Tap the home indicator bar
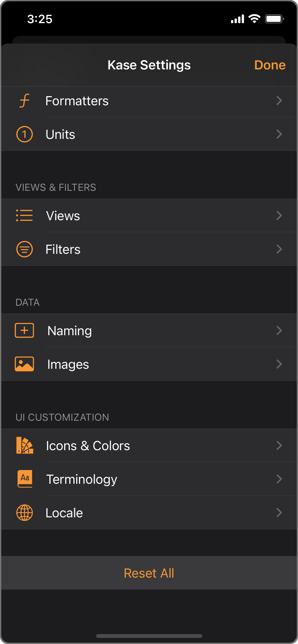 click(149, 636)
